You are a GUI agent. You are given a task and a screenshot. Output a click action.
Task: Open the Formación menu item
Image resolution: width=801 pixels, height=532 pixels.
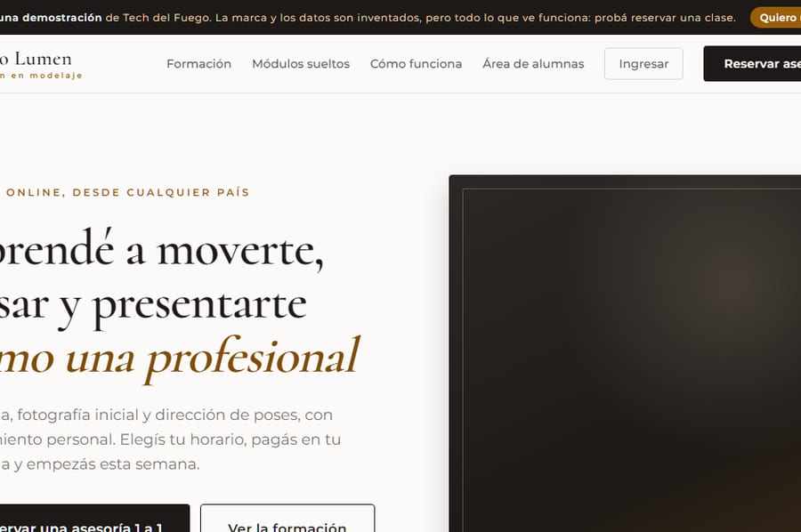pos(198,64)
